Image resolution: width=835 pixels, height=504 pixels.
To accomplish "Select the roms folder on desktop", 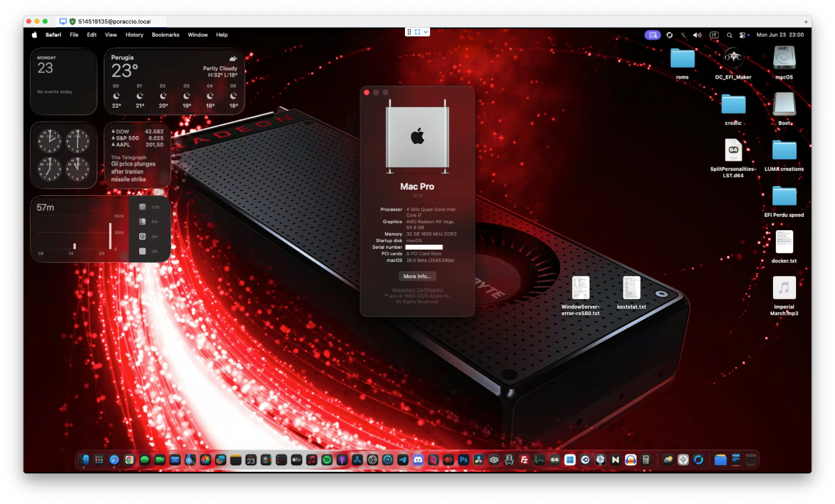I will (x=683, y=63).
